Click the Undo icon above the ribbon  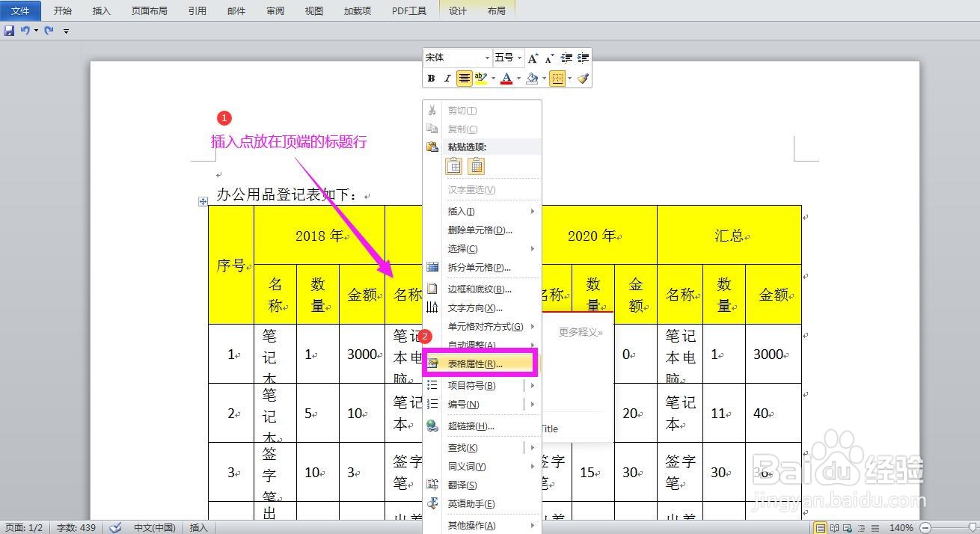[23, 30]
